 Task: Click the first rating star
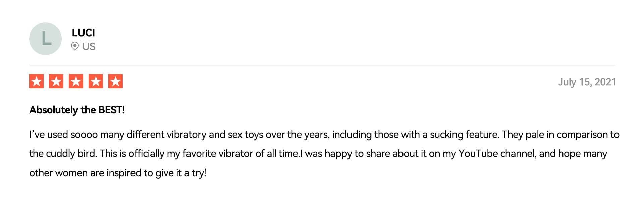36,81
